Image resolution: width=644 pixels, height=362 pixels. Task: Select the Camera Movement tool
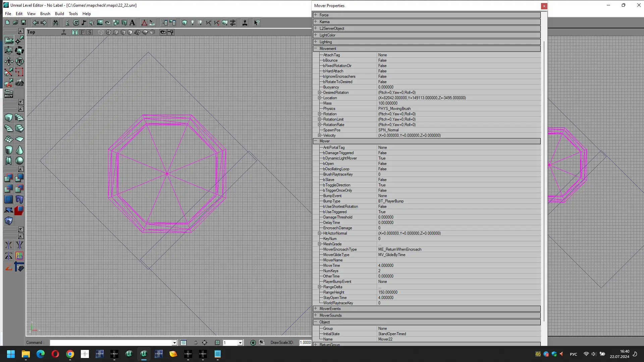(x=9, y=40)
